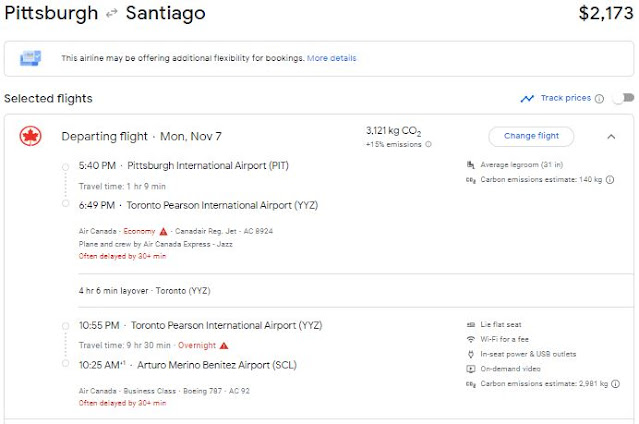Click the Track prices chart icon

[x=527, y=98]
